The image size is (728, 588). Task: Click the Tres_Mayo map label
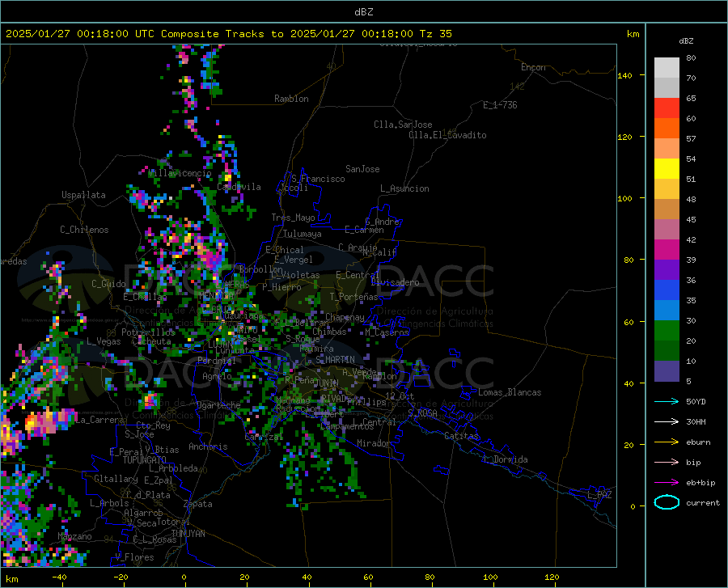(293, 218)
